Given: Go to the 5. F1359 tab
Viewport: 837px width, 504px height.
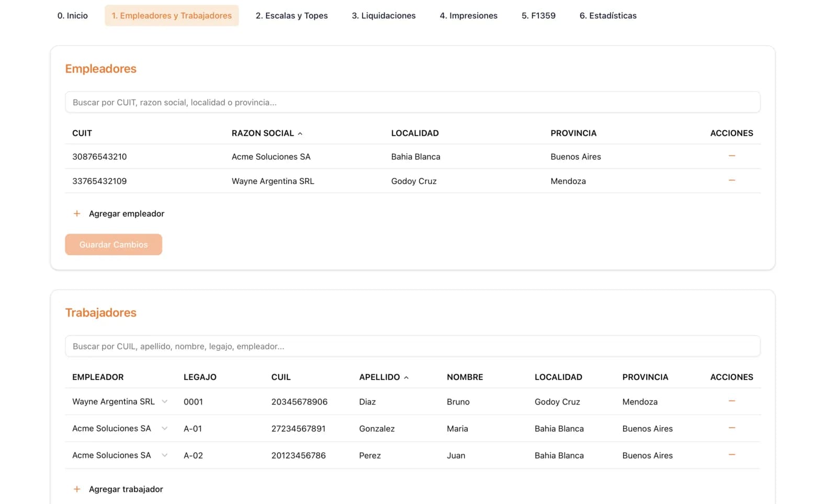Looking at the screenshot, I should (x=538, y=16).
